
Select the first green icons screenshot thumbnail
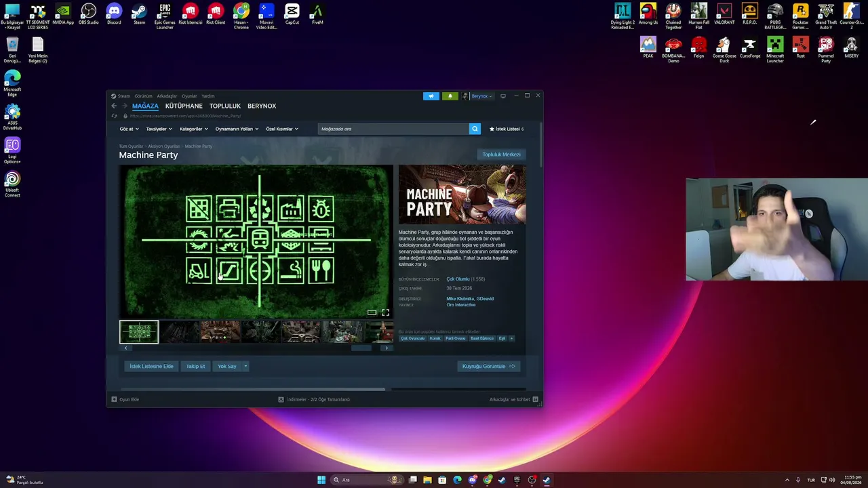coord(139,332)
